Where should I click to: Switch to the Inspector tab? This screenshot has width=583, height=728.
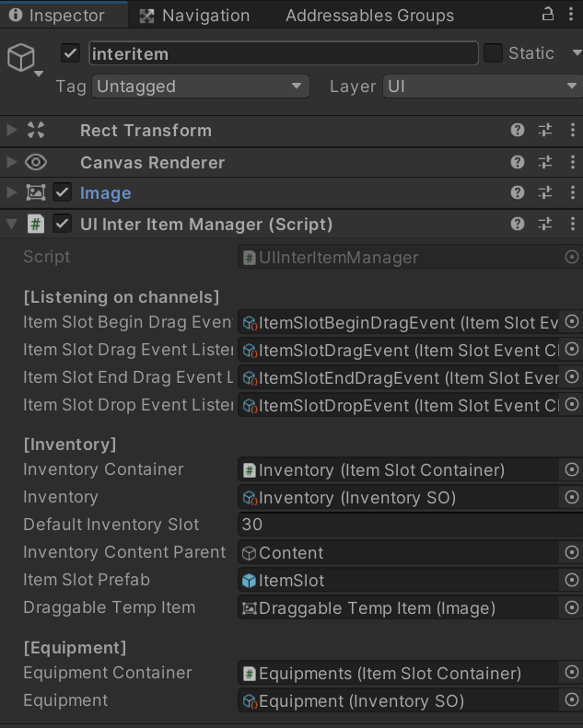click(x=64, y=16)
